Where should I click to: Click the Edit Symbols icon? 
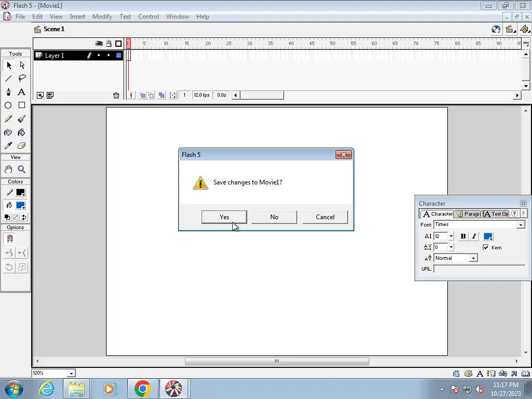pos(525,29)
